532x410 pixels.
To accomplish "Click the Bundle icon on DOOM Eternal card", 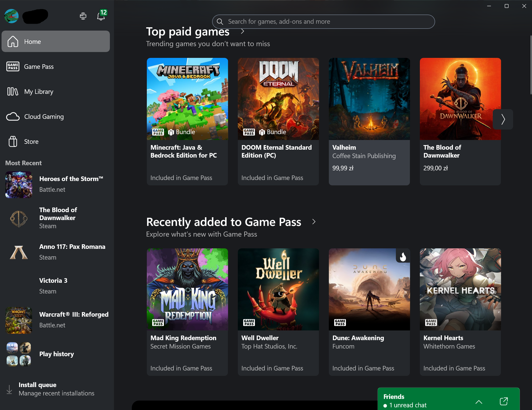I will [262, 132].
